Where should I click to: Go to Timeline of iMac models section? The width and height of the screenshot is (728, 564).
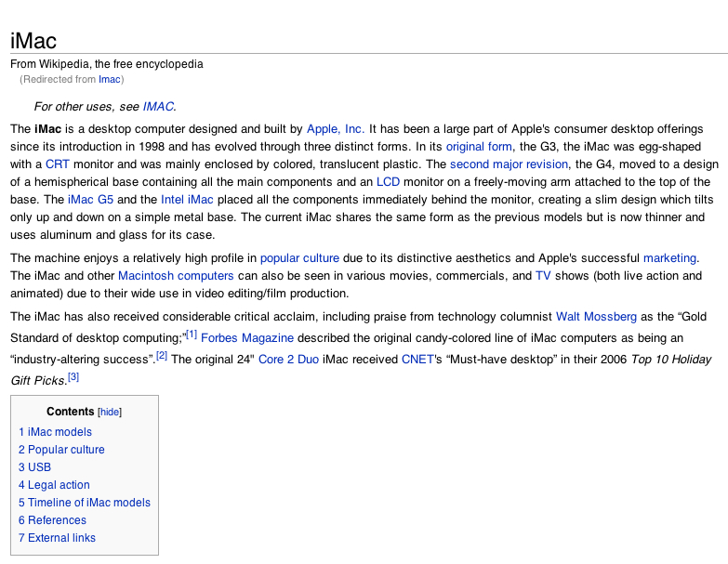click(85, 503)
